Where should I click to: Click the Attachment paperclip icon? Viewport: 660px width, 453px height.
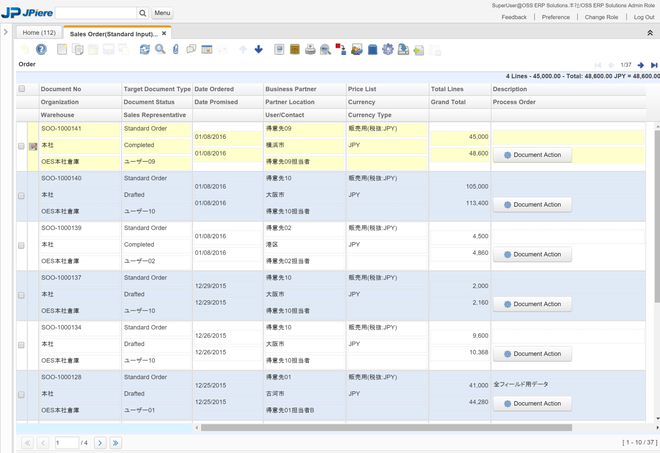176,49
